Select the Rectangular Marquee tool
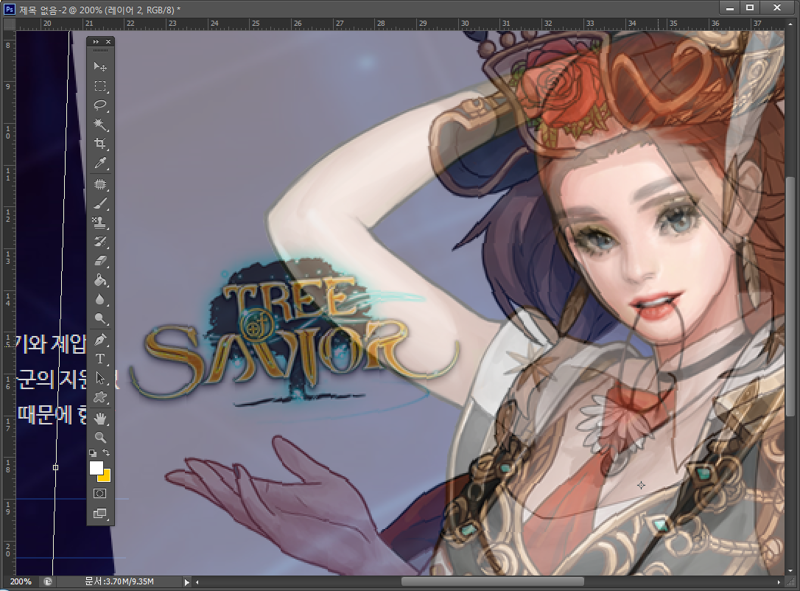Viewport: 800px width, 591px height. click(100, 86)
